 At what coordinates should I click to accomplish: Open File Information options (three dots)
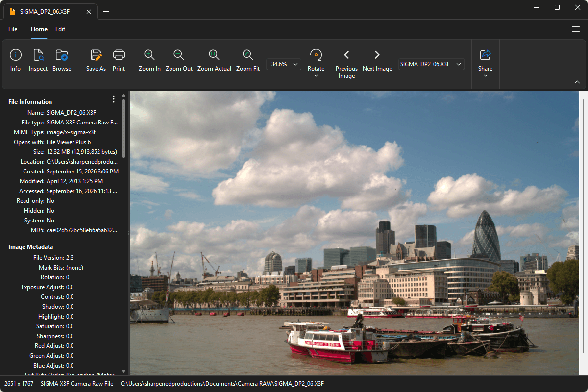(x=114, y=99)
